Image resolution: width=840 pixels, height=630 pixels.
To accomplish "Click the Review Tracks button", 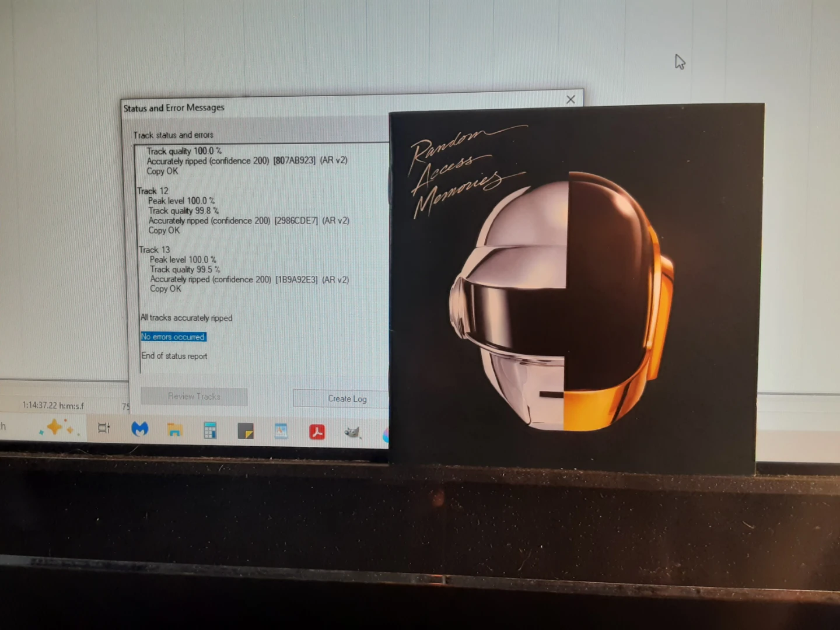I will coord(194,397).
